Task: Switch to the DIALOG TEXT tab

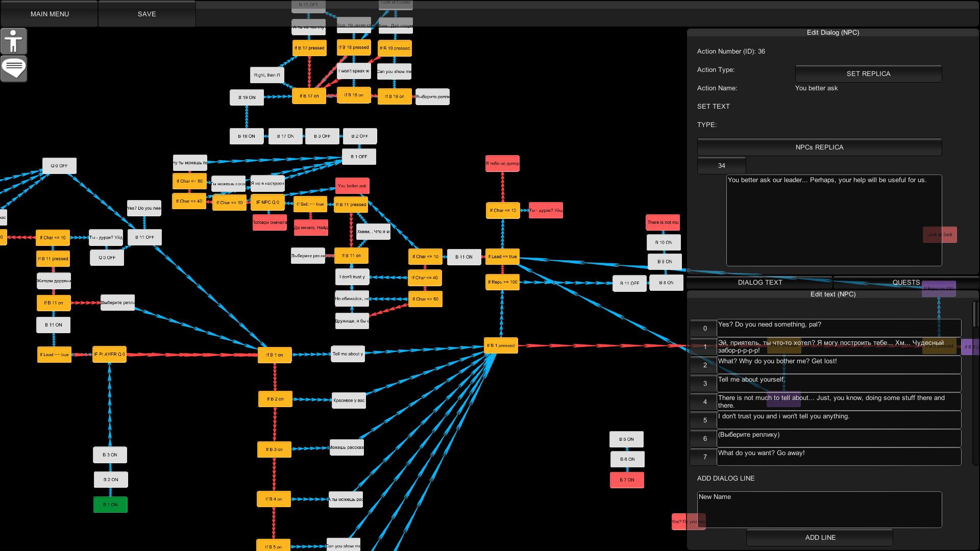Action: click(759, 282)
